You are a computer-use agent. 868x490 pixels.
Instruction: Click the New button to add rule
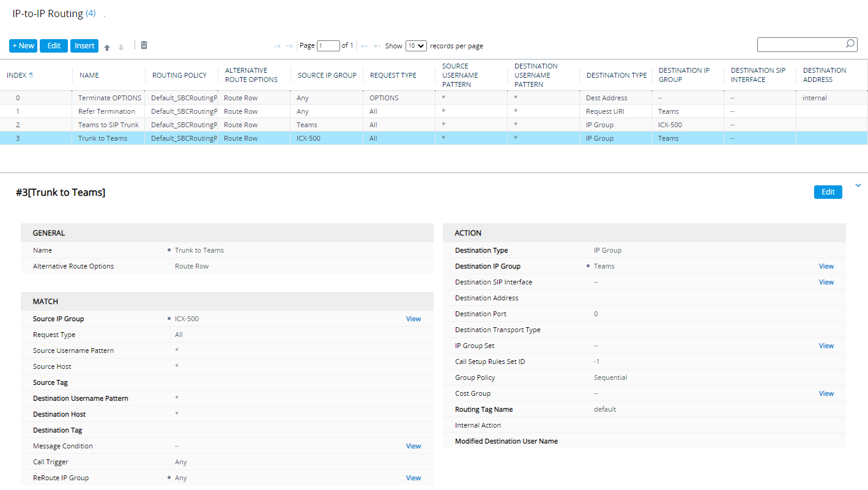point(23,46)
